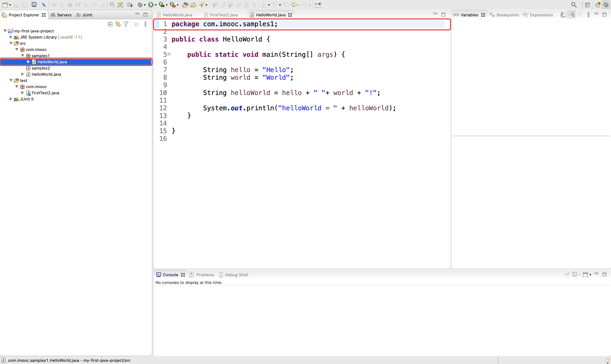Switch to the Breakpoints tab

pos(504,15)
